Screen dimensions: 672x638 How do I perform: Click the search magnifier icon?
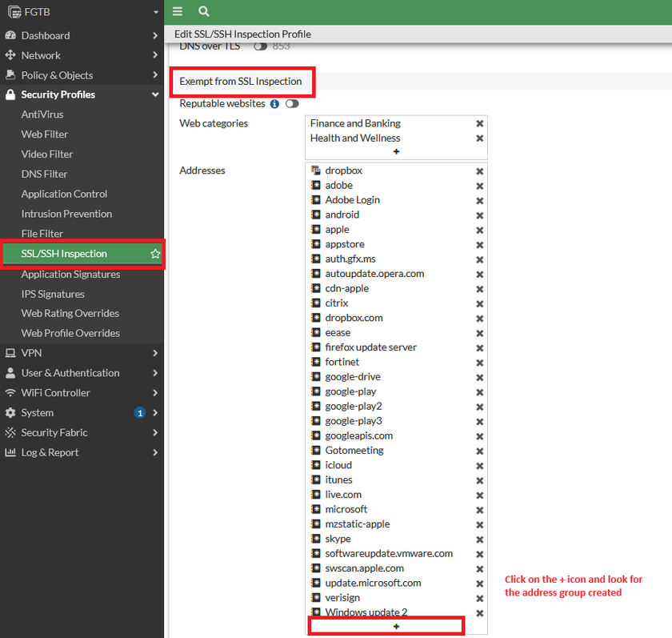(204, 11)
